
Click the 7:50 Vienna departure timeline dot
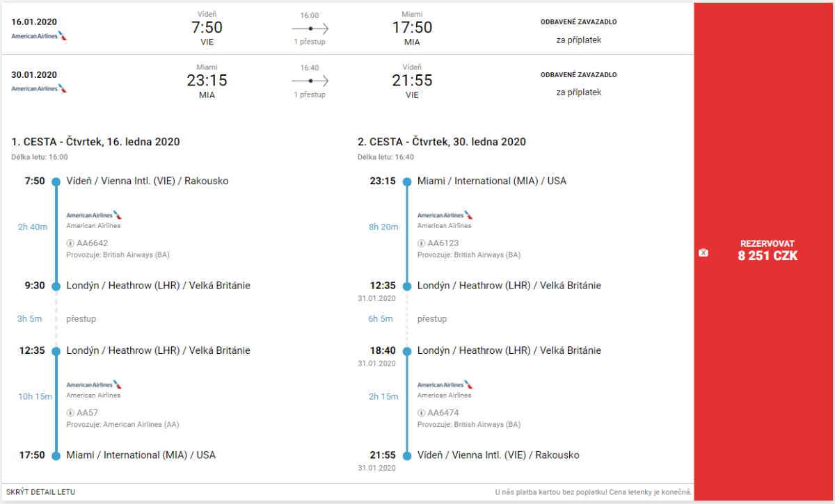pos(56,181)
